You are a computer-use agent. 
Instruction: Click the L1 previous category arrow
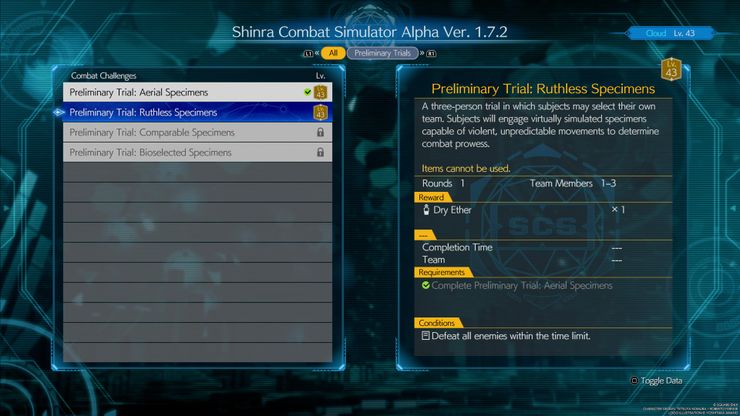click(x=311, y=53)
